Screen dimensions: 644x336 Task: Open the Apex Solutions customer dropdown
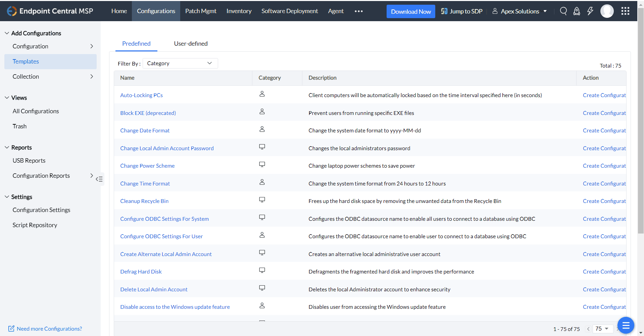520,11
